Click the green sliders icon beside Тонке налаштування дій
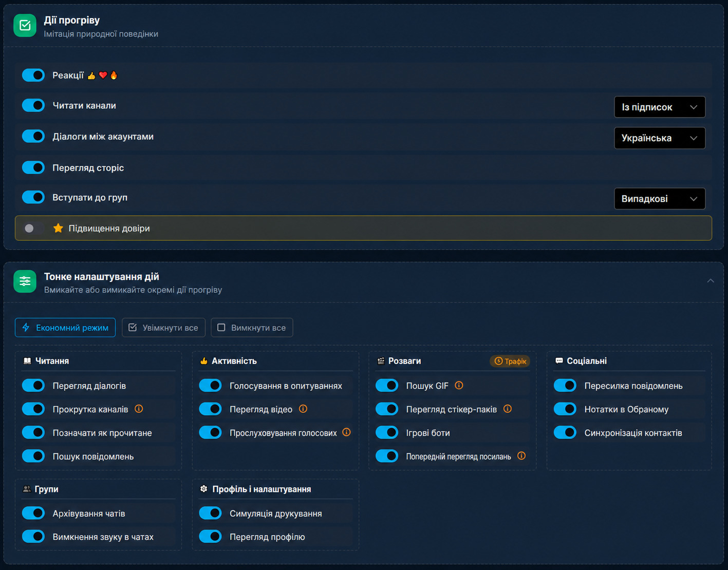Viewport: 728px width, 570px height. click(25, 281)
